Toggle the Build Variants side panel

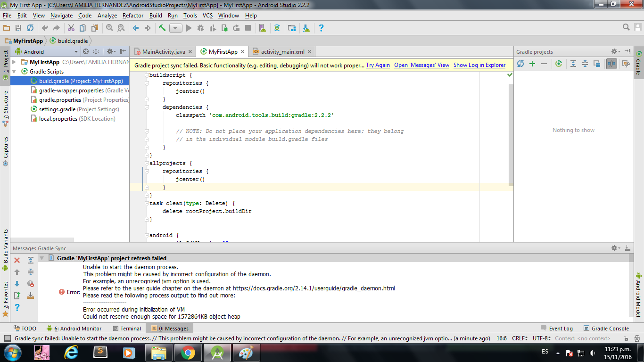coord(5,250)
